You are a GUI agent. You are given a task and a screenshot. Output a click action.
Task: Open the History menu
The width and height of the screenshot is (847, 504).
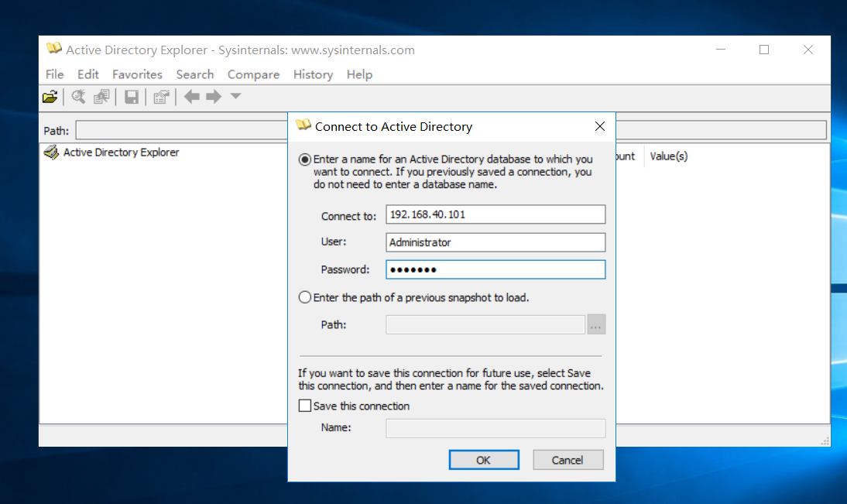coord(314,74)
